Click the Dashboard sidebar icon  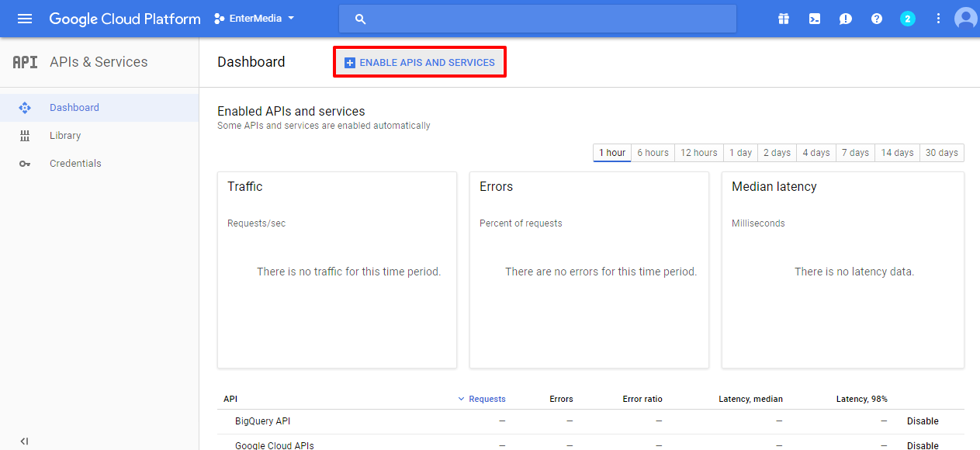(x=25, y=108)
